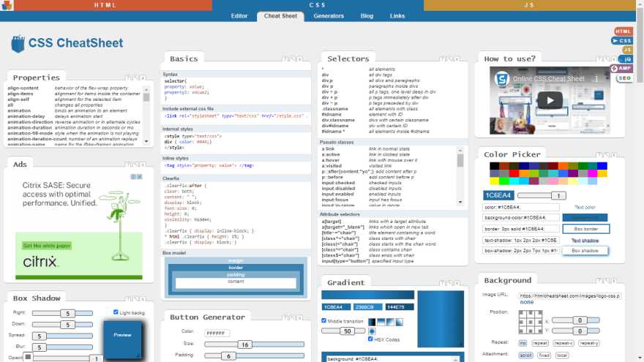Close the Button Generator panel

pos(300,317)
